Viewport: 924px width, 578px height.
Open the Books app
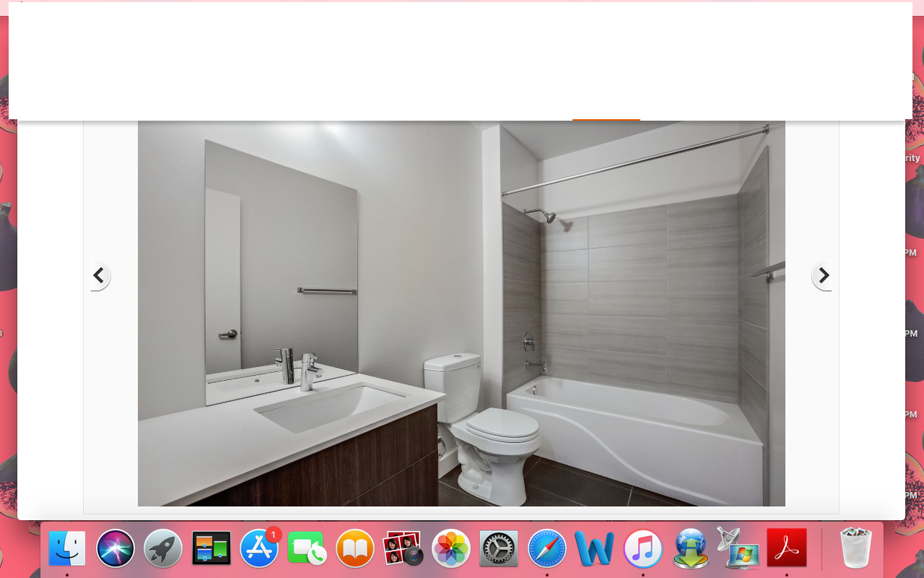pyautogui.click(x=355, y=548)
